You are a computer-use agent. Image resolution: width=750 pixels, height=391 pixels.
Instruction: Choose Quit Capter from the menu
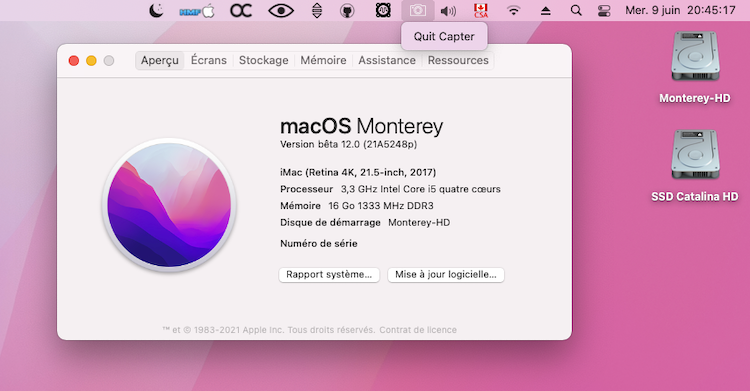[444, 36]
